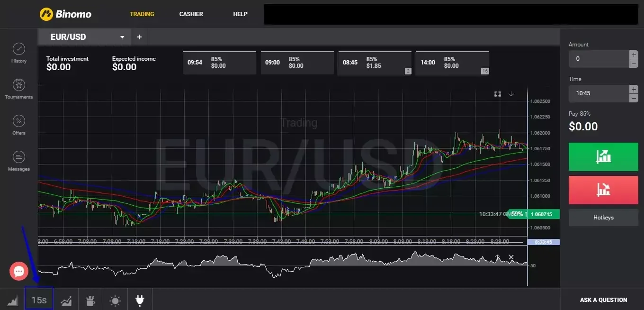Click the badge 16 on 14:00 card

point(484,71)
